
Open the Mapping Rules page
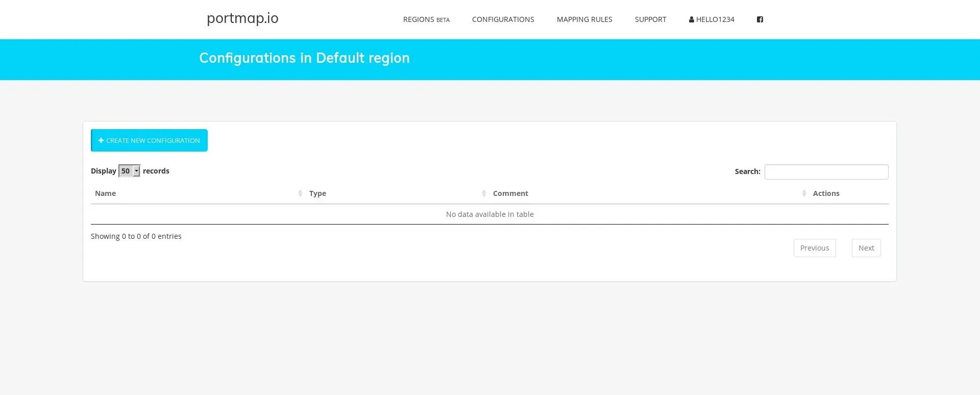pyautogui.click(x=584, y=19)
